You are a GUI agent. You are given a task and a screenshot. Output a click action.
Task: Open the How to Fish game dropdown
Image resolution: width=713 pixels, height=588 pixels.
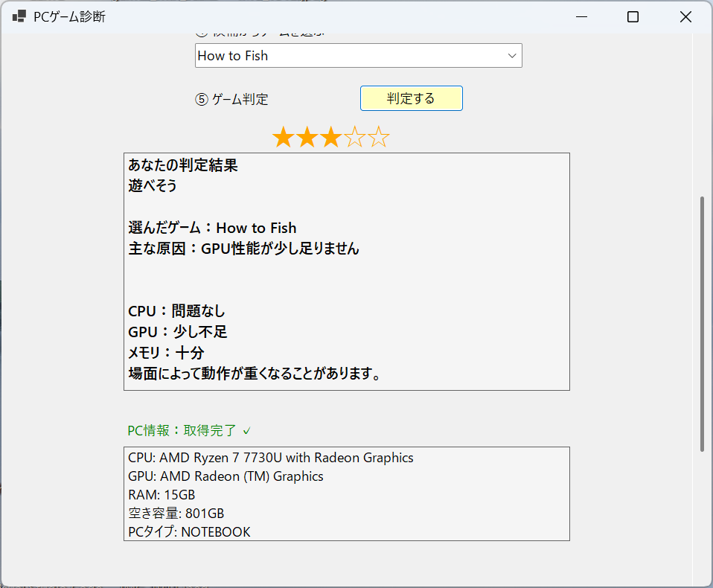358,56
